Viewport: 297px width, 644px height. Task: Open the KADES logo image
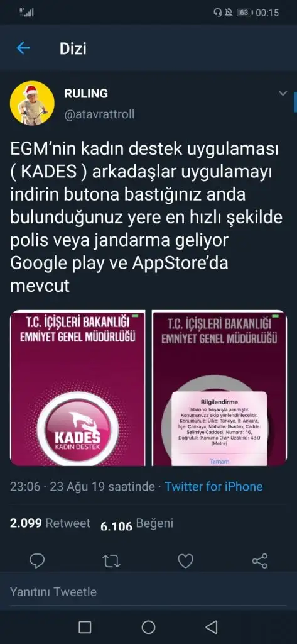[77, 388]
